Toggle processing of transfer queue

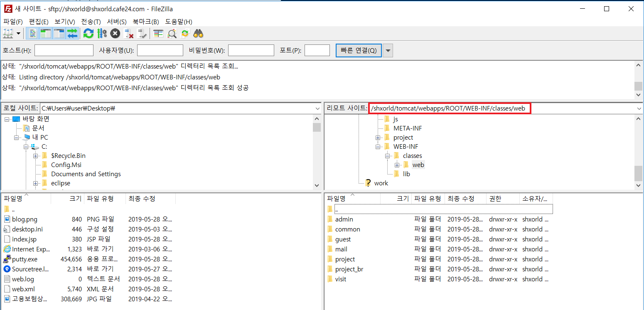click(102, 34)
